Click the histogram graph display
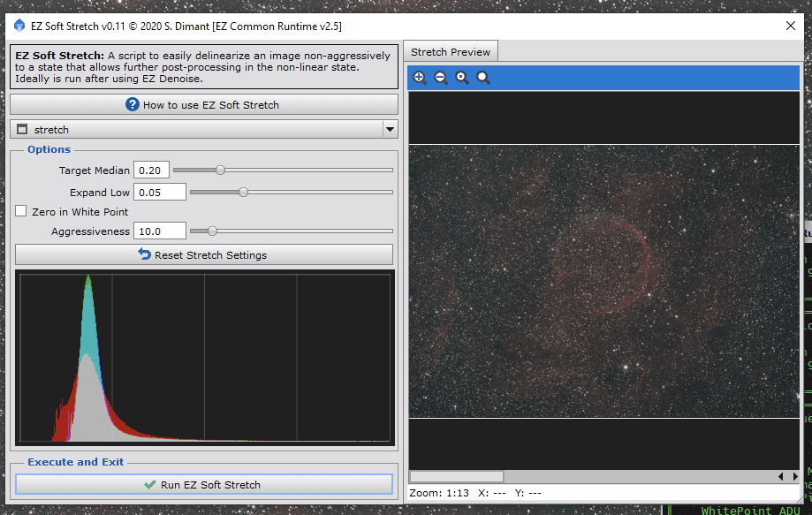 205,358
